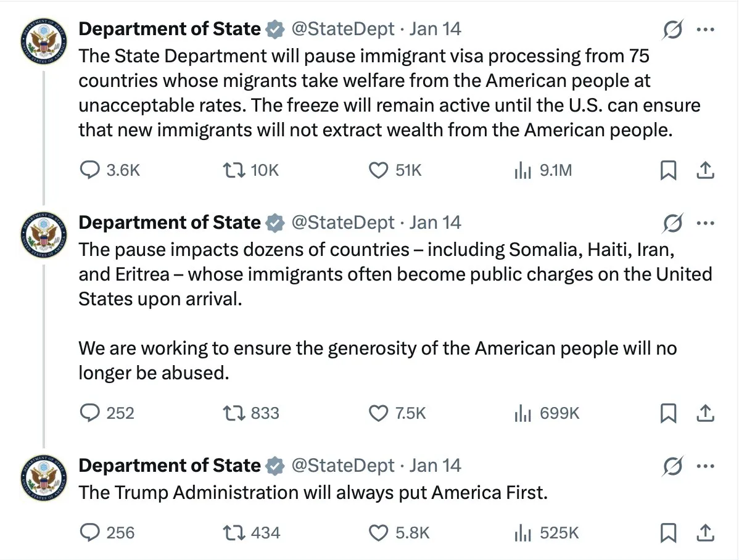Reply to the 75 countries visa pause tweet
739x560 pixels.
(x=91, y=170)
